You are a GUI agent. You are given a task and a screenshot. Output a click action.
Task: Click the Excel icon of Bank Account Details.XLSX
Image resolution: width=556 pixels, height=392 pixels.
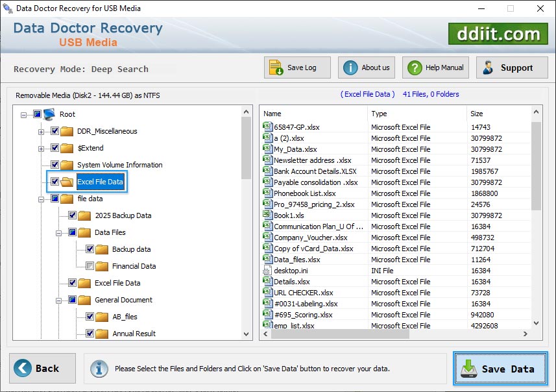[x=267, y=170]
